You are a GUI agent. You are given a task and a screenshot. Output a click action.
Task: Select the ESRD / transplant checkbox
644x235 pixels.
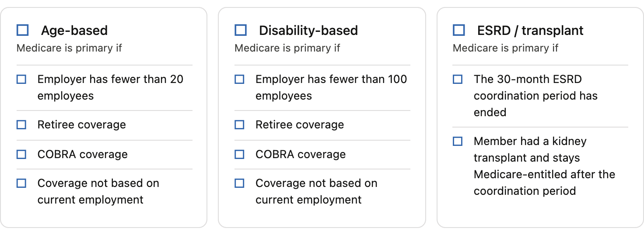click(x=458, y=30)
